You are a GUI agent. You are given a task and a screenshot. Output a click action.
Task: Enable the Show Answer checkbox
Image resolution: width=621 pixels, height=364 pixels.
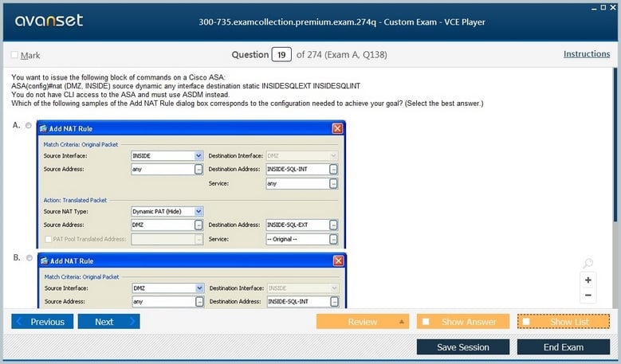coord(426,322)
